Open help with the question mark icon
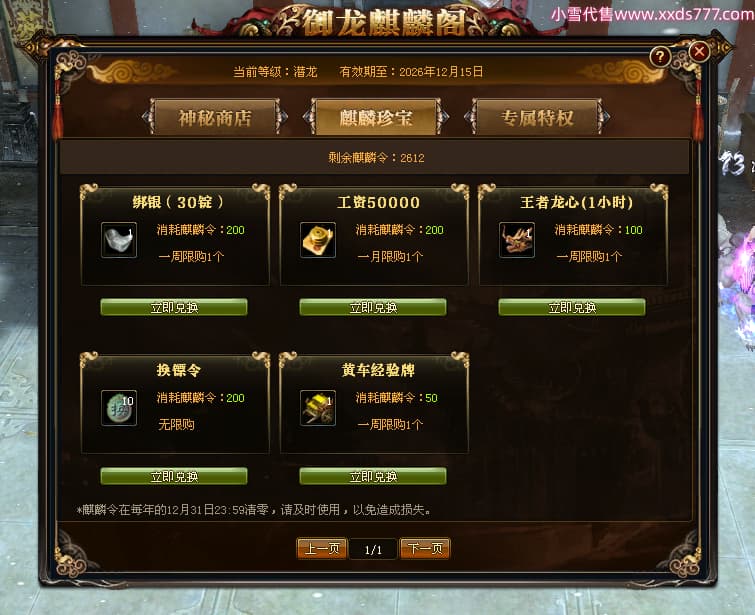 coord(660,57)
